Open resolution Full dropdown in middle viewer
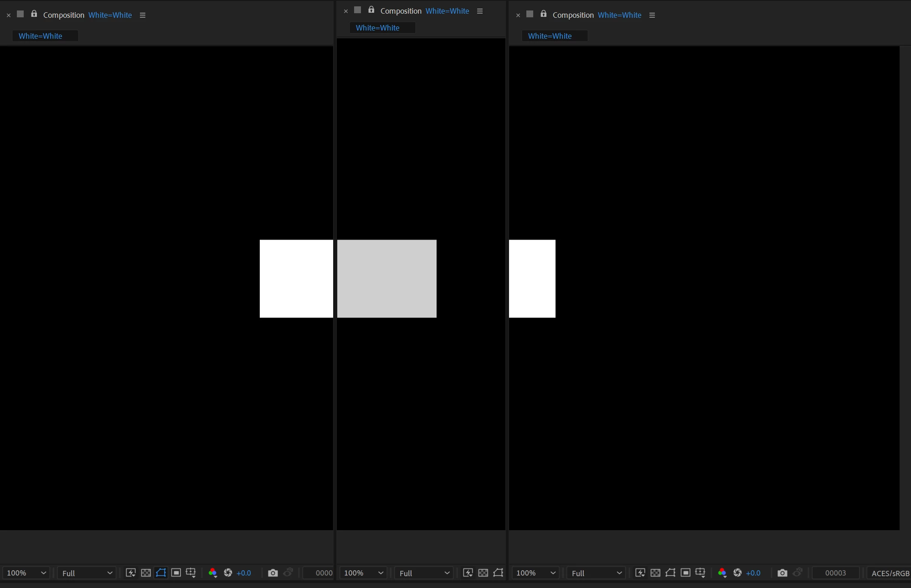Image resolution: width=911 pixels, height=588 pixels. 424,573
